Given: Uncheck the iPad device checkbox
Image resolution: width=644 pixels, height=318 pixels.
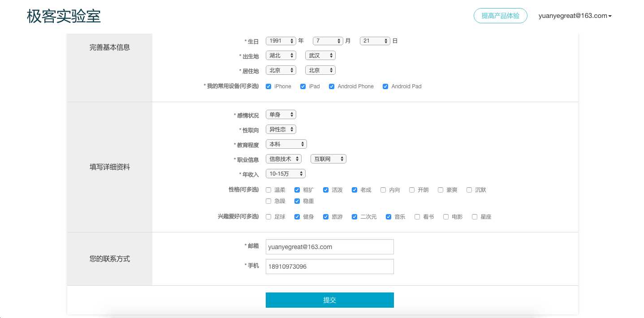Looking at the screenshot, I should [303, 86].
